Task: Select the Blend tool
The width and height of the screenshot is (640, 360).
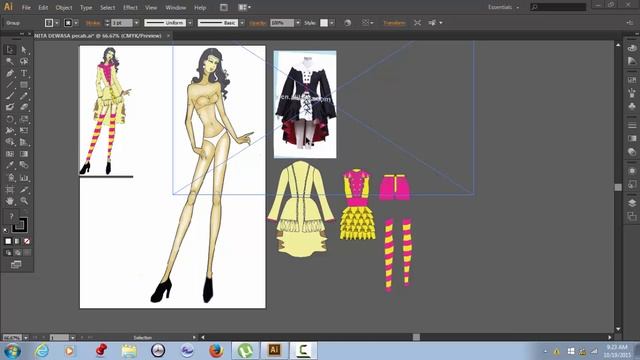Action: 24,165
